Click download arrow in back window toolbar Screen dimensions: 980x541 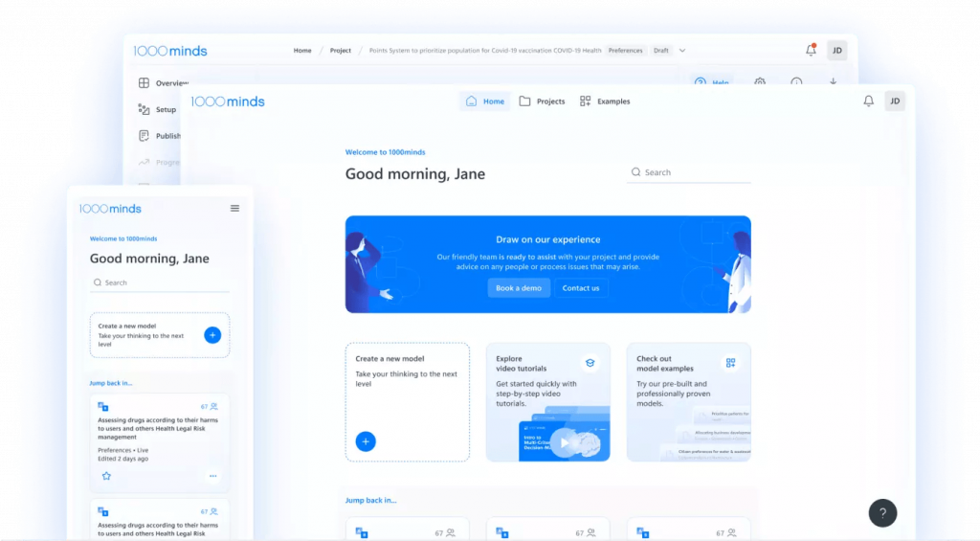click(834, 81)
